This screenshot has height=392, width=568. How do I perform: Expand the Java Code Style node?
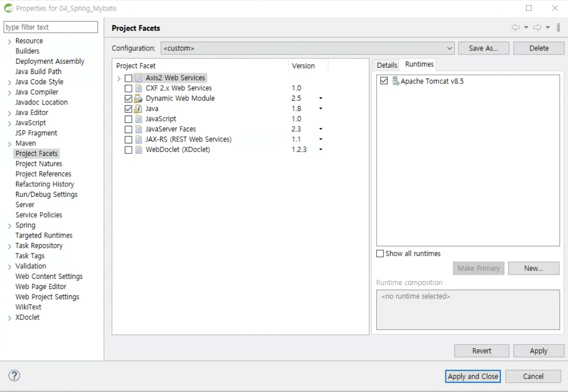[x=10, y=82]
